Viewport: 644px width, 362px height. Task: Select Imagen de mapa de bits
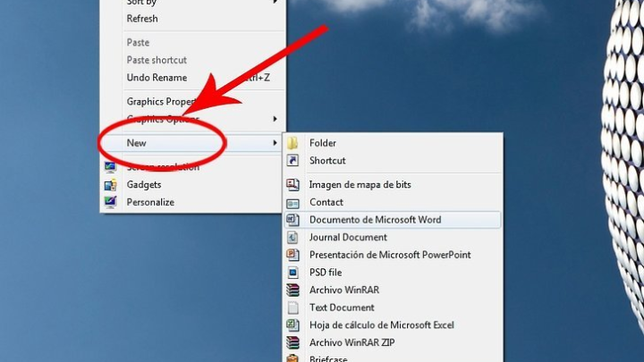point(360,185)
